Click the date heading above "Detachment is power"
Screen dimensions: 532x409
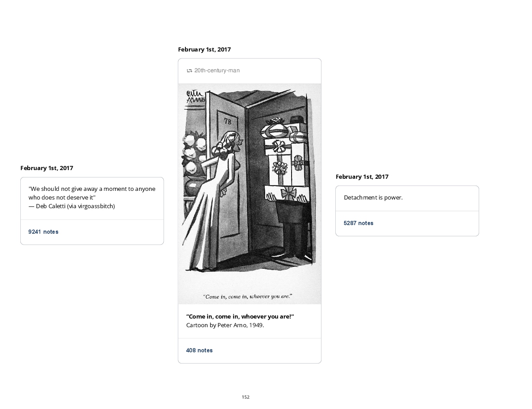(x=362, y=177)
